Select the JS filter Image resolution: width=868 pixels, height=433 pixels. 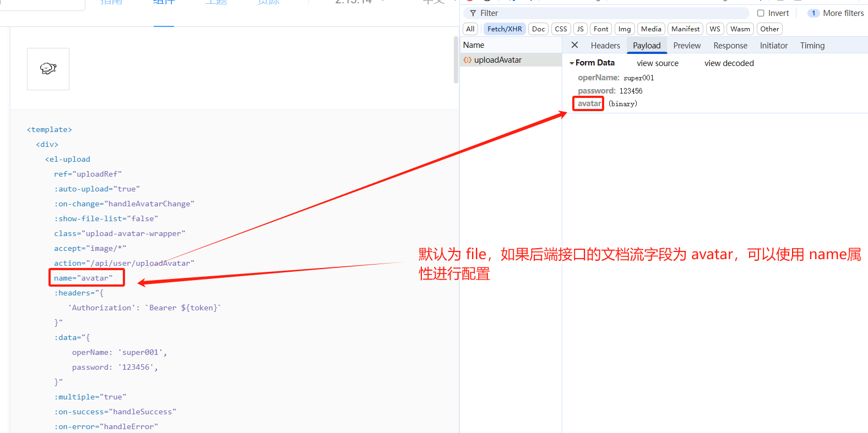580,29
